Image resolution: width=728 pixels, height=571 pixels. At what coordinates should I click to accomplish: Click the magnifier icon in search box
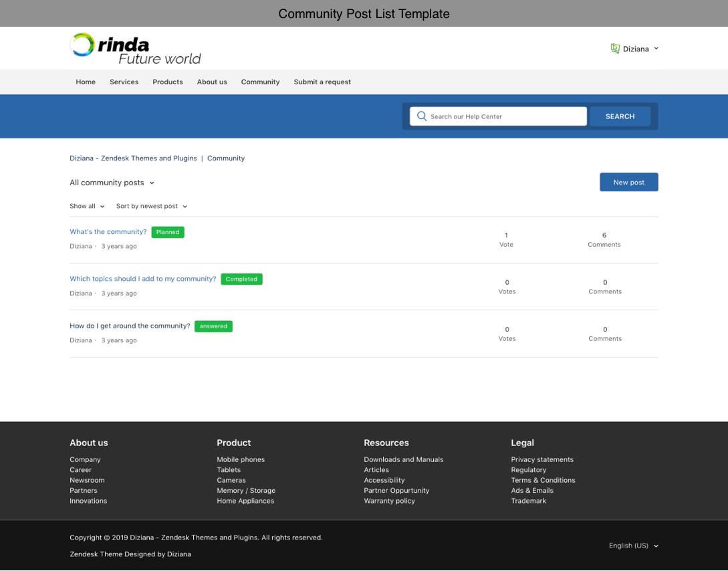(x=422, y=116)
